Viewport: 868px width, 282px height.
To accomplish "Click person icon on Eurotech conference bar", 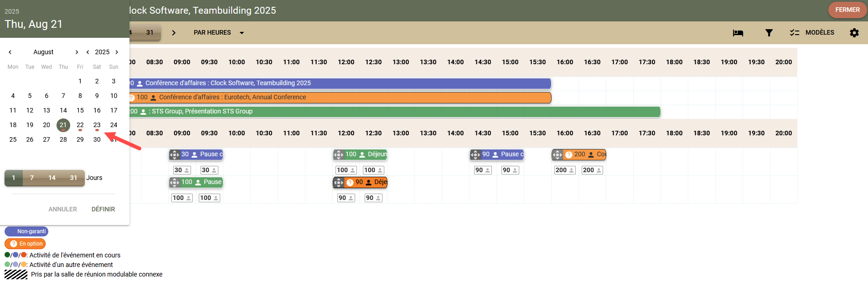I will 154,97.
